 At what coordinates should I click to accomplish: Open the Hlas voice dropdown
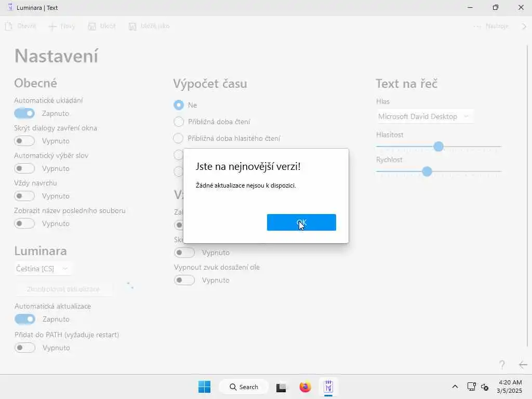tap(424, 116)
